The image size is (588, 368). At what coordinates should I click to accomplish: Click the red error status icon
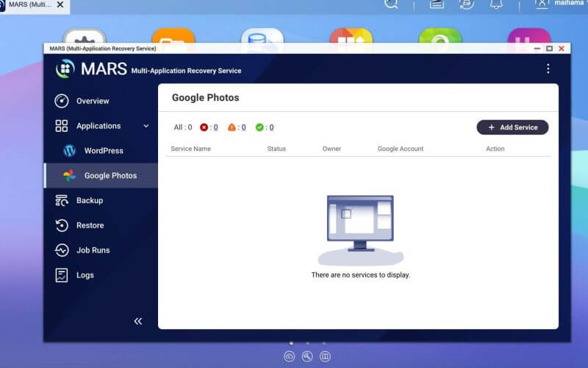tap(204, 127)
